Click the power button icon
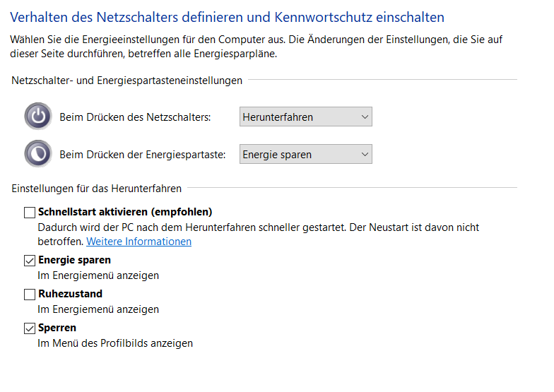This screenshot has width=554, height=392. pos(37,117)
